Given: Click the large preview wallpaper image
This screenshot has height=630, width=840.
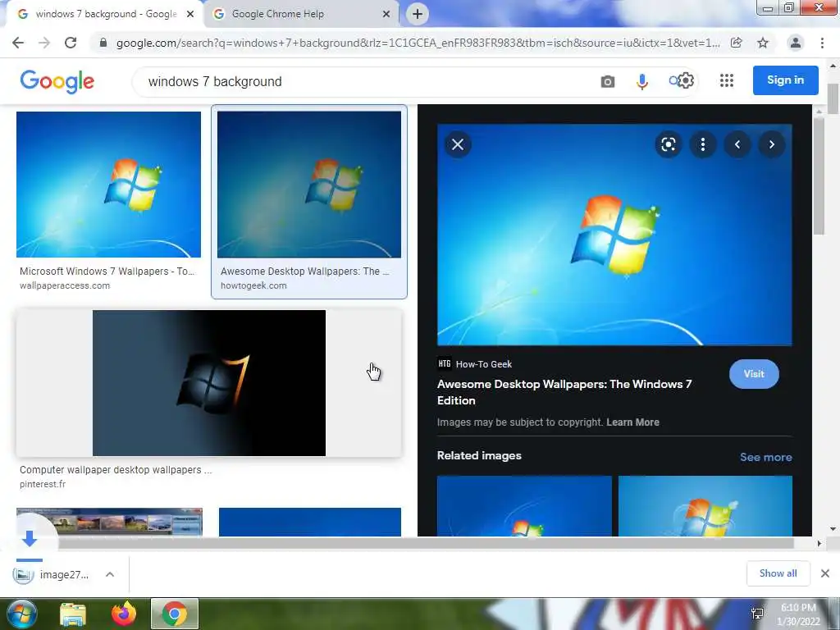Looking at the screenshot, I should (x=614, y=235).
